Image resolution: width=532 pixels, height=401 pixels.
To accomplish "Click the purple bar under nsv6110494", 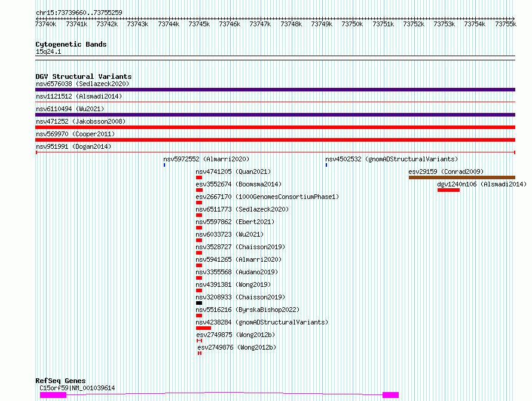I will point(275,115).
